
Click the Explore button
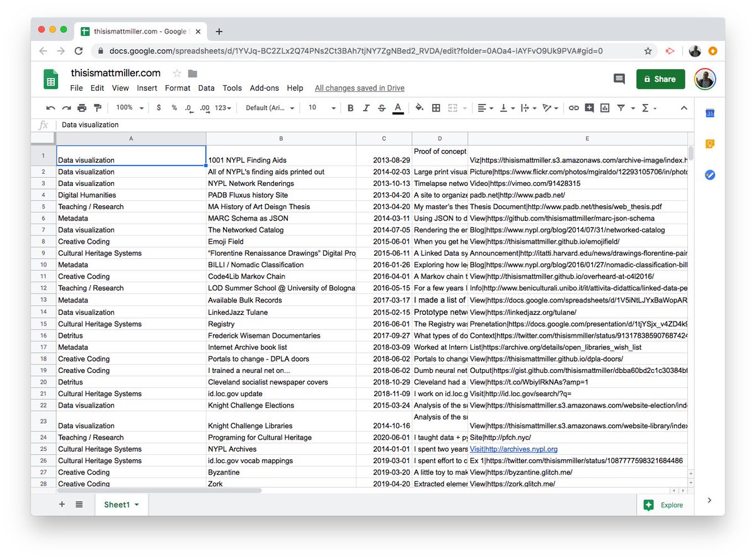[665, 505]
